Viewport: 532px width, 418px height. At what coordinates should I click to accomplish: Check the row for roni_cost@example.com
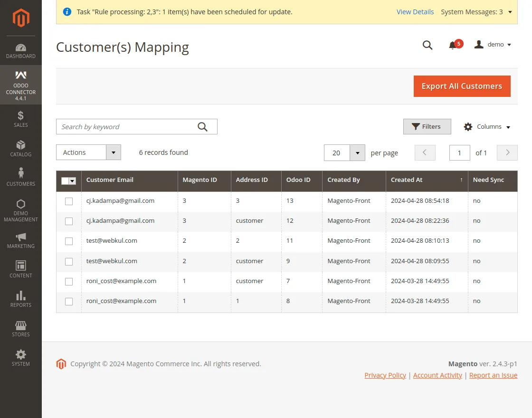(x=69, y=282)
